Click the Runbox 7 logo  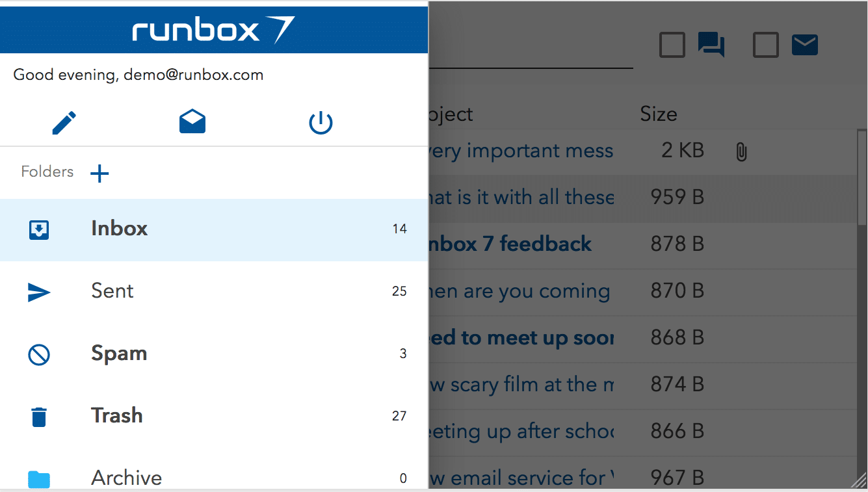[x=215, y=29]
